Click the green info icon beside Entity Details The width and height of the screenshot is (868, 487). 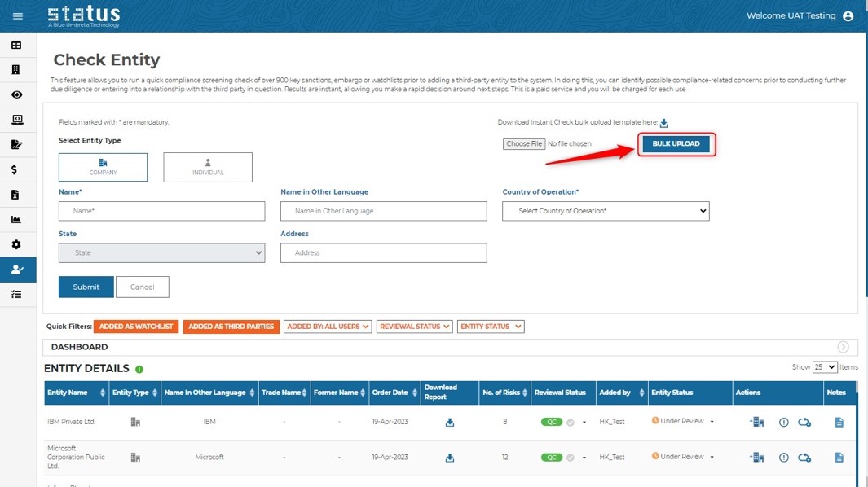pyautogui.click(x=139, y=370)
